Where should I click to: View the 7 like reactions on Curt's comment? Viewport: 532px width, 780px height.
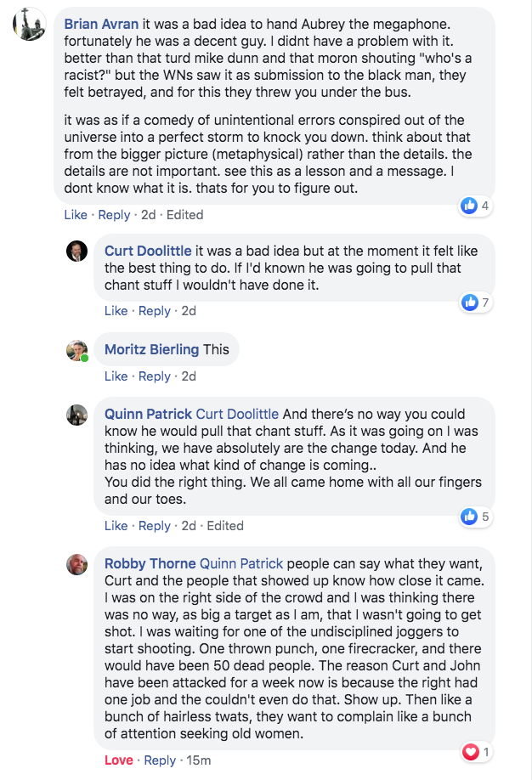coord(474,302)
